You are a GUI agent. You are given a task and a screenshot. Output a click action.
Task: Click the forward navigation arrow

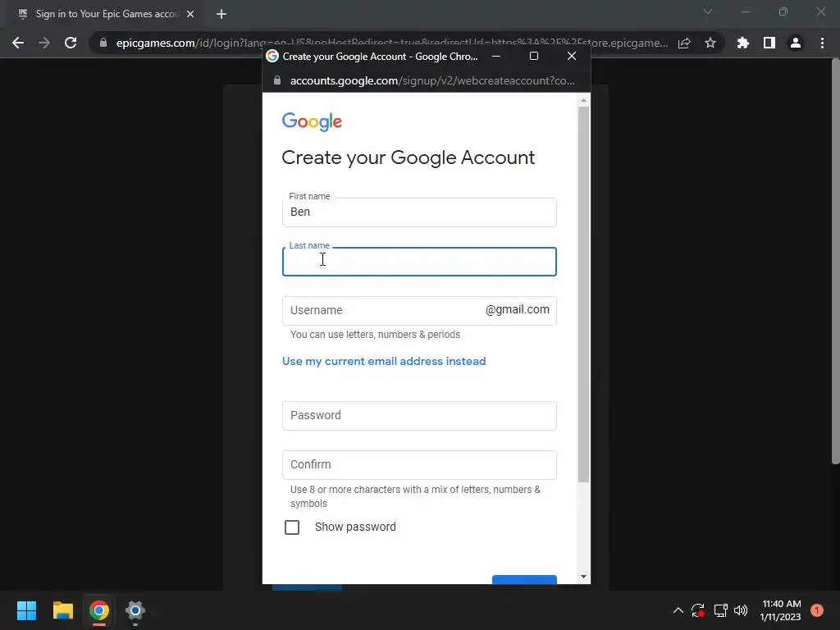point(44,43)
